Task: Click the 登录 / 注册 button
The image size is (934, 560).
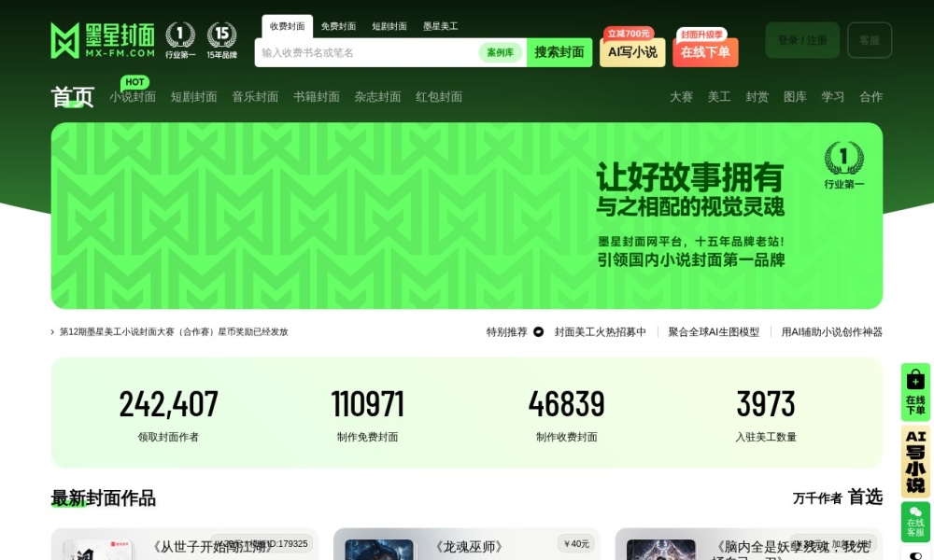Action: pyautogui.click(x=802, y=40)
